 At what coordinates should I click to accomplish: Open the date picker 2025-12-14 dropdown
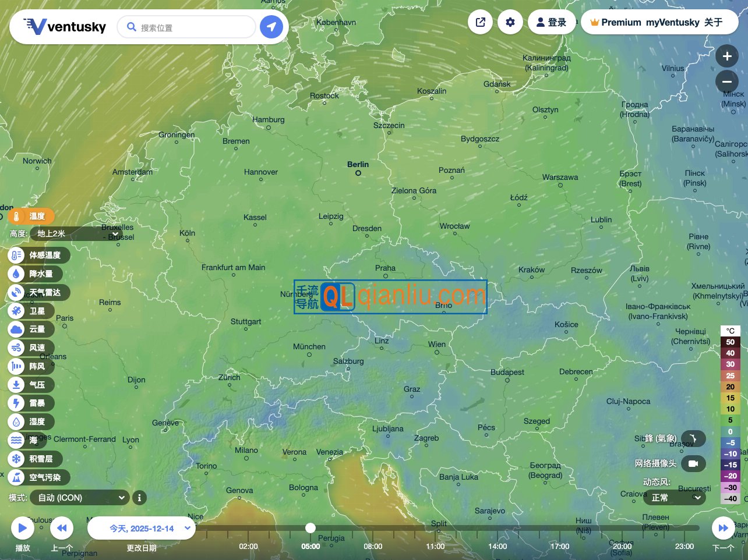[x=142, y=529]
